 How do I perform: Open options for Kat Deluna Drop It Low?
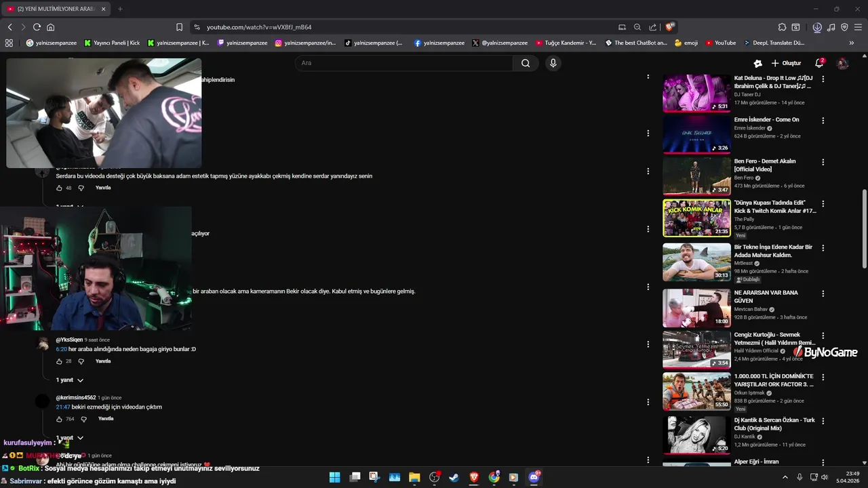coord(823,79)
